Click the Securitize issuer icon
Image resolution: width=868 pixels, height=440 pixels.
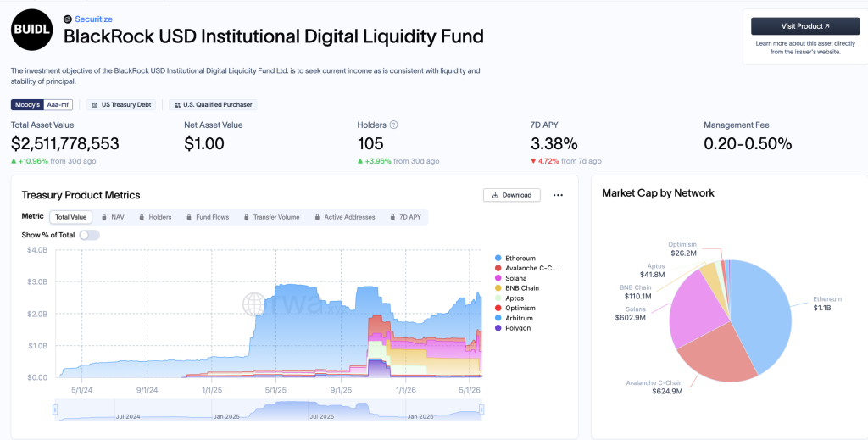click(x=68, y=19)
